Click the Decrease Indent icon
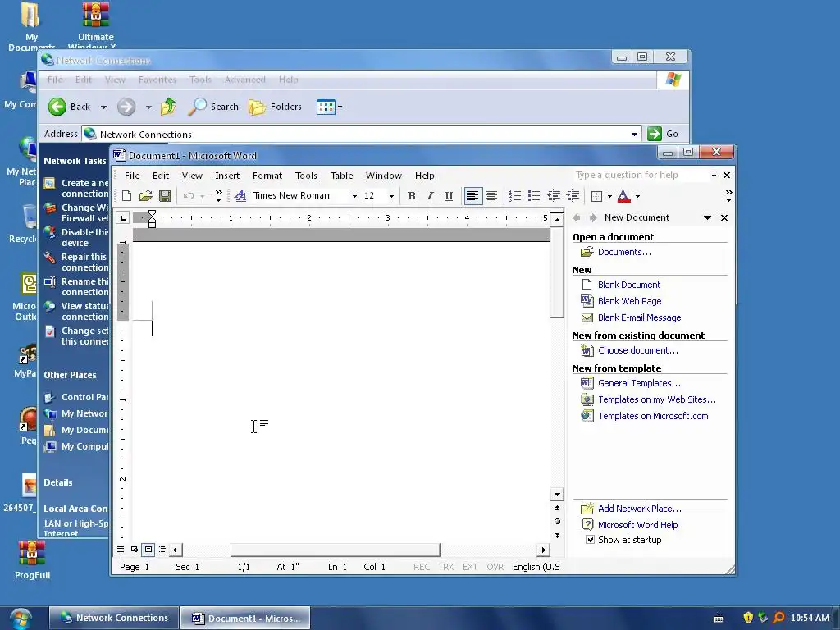 click(554, 196)
